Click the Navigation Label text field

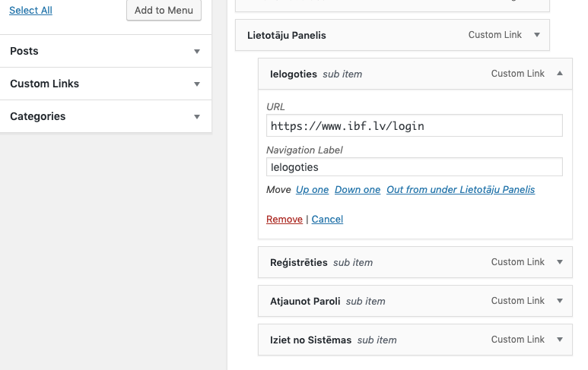tap(414, 167)
